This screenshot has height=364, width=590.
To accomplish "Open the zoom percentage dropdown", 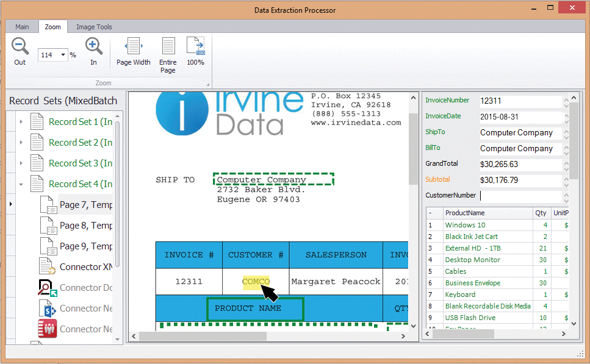I will [x=63, y=55].
